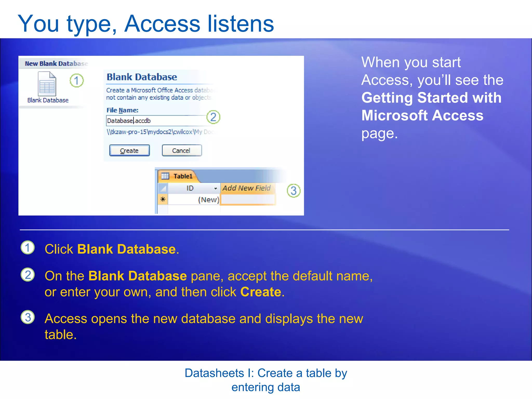This screenshot has width=532, height=399.
Task: Click the Blank Database document icon
Action: tap(47, 84)
